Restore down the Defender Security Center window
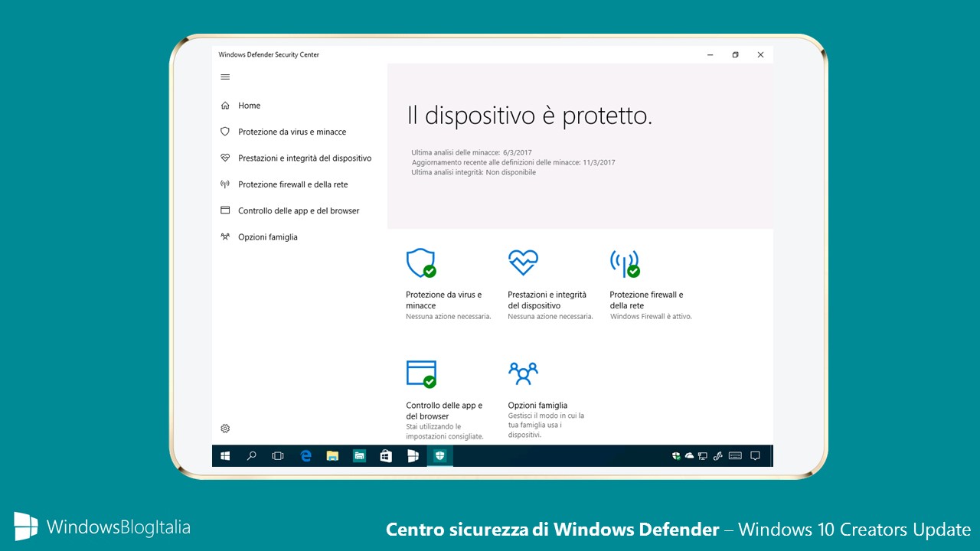Screen dimensions: 980x551 (735, 55)
